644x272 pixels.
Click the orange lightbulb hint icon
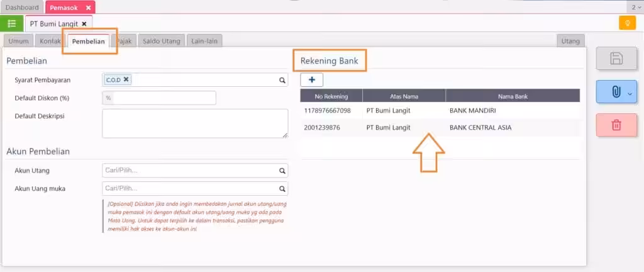click(627, 23)
